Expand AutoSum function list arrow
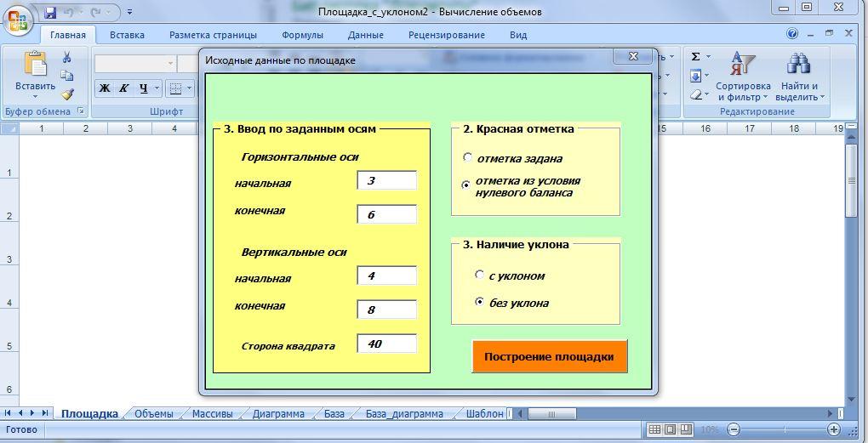The width and height of the screenshot is (868, 443). click(x=708, y=56)
